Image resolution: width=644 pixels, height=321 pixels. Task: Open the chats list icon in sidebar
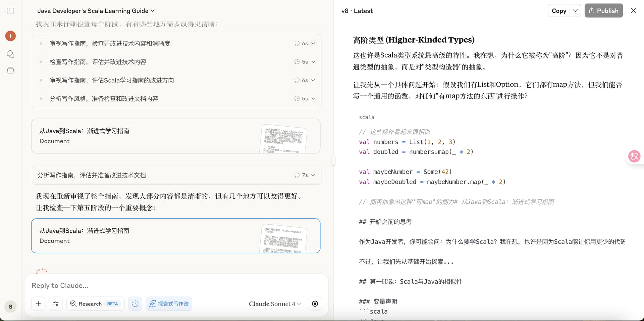10,54
